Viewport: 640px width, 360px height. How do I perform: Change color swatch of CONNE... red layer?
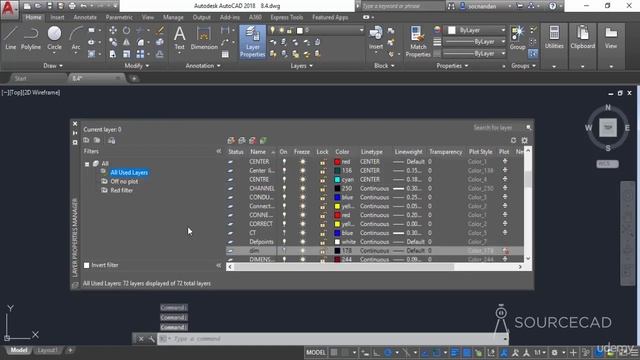[x=338, y=215]
